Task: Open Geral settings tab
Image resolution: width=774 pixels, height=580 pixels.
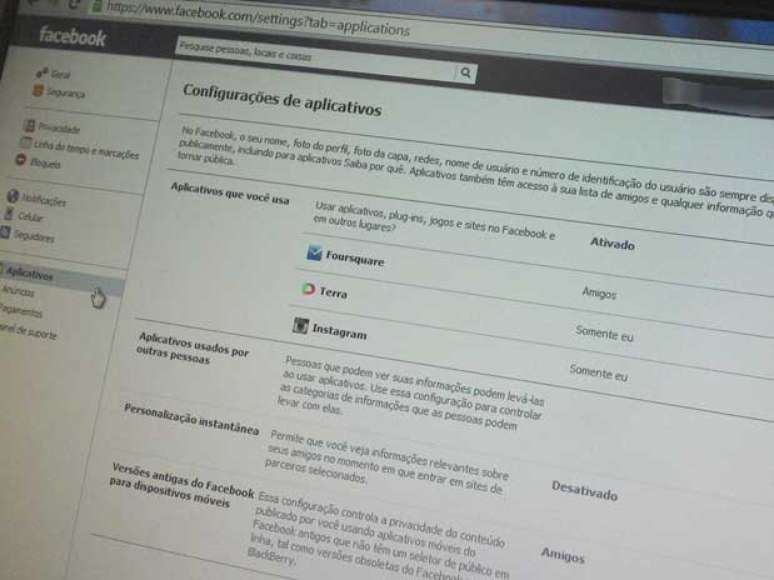Action: click(60, 75)
